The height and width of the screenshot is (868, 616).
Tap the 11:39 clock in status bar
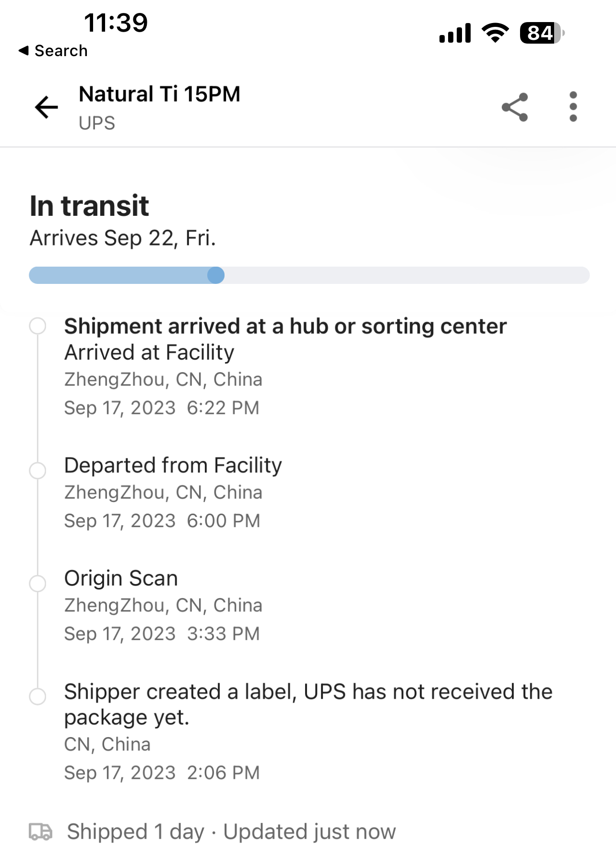pyautogui.click(x=116, y=23)
